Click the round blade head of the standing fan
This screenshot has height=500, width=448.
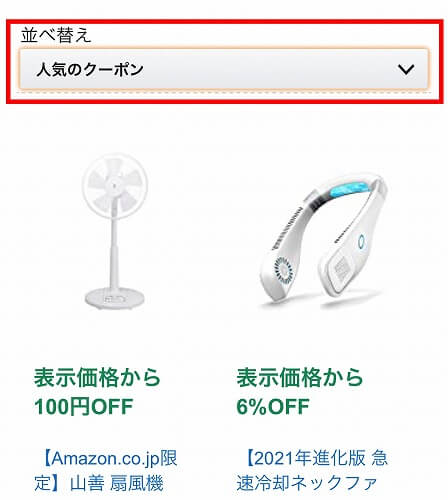(115, 186)
